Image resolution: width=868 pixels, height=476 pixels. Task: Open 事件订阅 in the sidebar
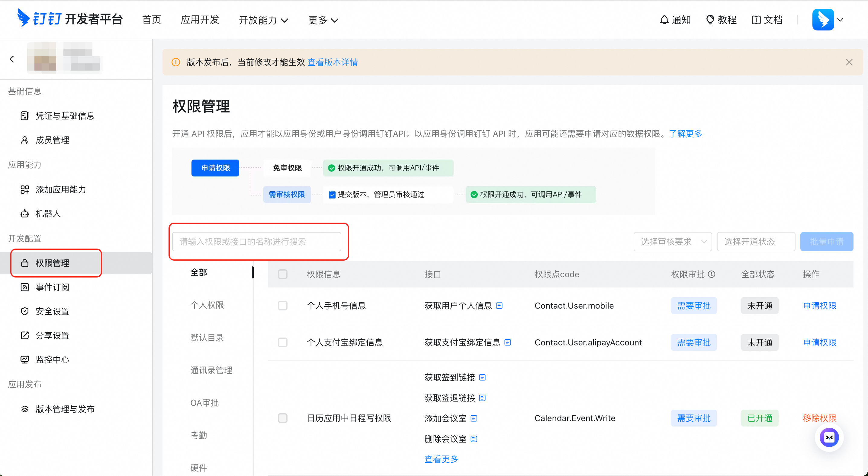coord(52,287)
